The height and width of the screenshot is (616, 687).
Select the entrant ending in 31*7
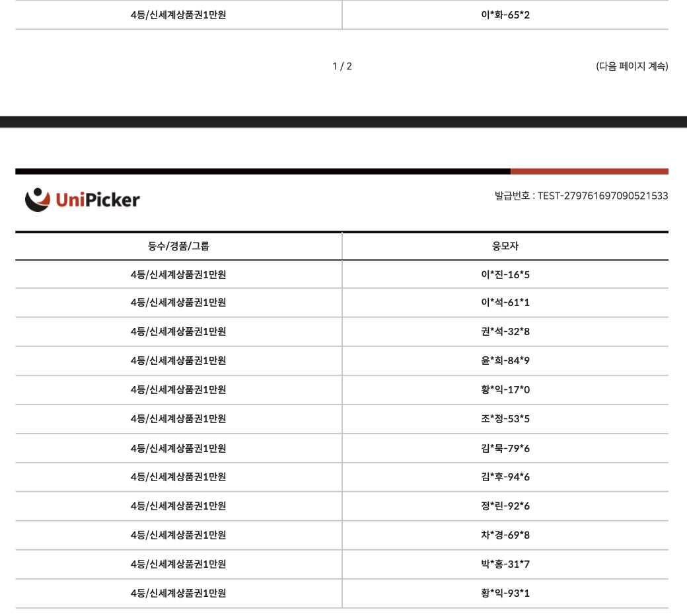point(505,564)
